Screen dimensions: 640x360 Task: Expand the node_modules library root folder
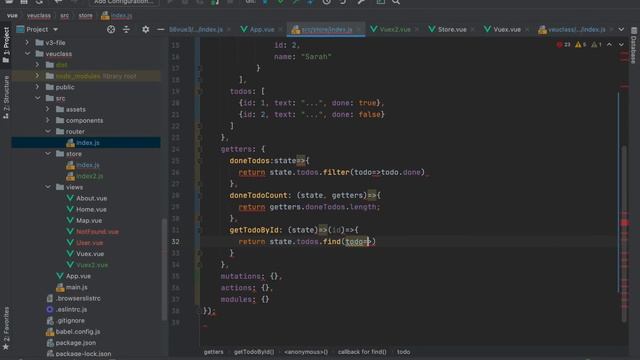coord(38,76)
